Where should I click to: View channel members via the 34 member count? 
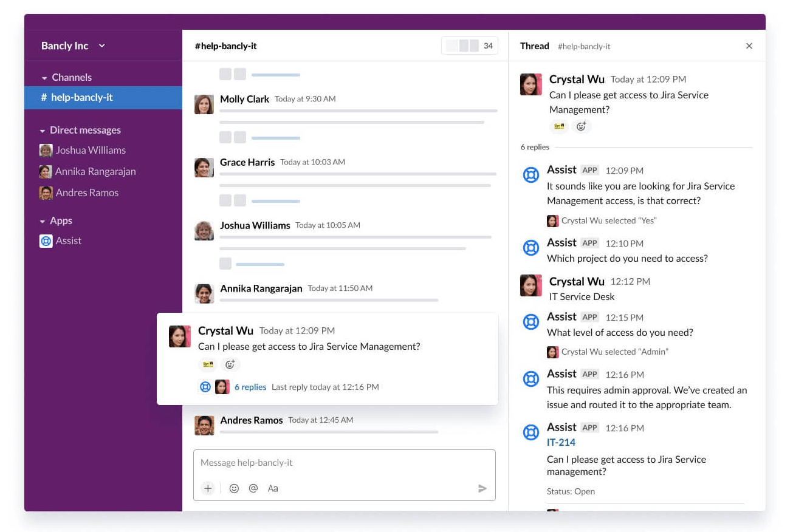tap(469, 46)
